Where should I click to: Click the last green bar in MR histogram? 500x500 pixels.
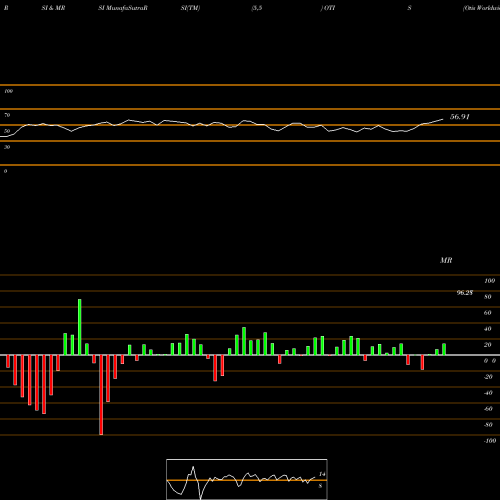tap(444, 349)
